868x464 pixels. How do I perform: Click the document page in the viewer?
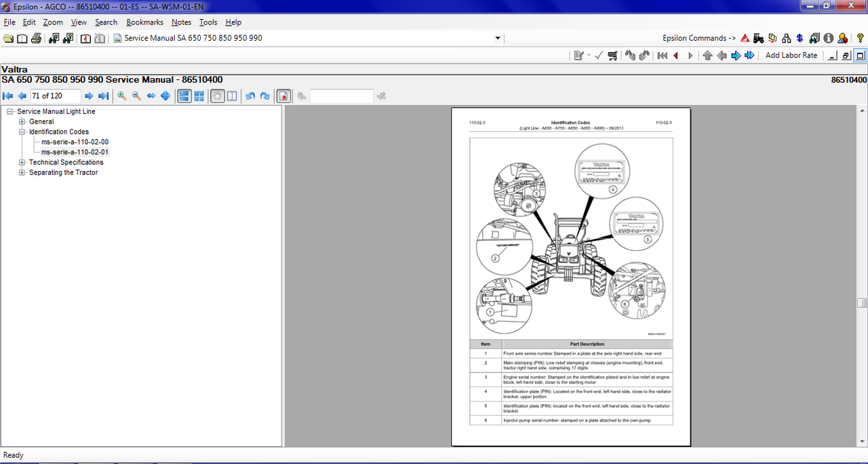point(571,277)
